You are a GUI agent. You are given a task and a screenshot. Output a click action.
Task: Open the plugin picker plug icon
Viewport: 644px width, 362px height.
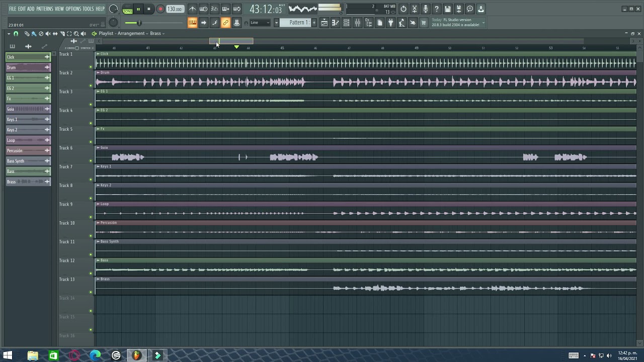[390, 23]
